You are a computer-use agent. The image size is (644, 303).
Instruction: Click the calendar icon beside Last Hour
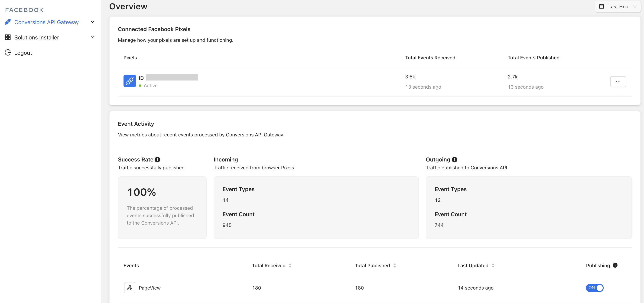click(602, 6)
